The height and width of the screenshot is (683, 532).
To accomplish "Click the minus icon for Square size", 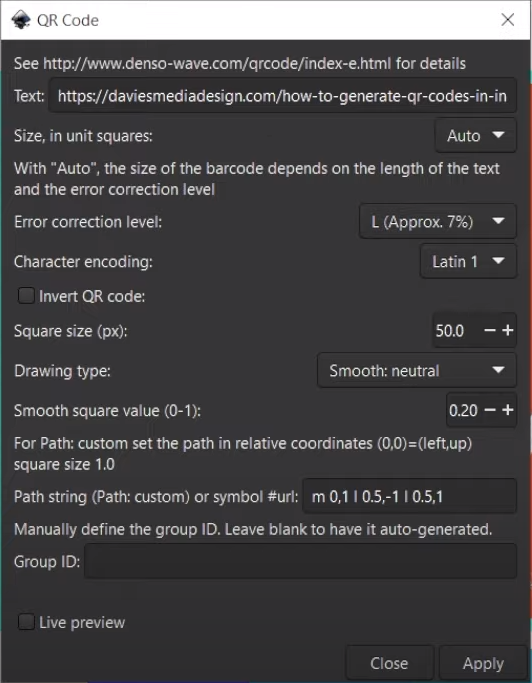I will (490, 331).
